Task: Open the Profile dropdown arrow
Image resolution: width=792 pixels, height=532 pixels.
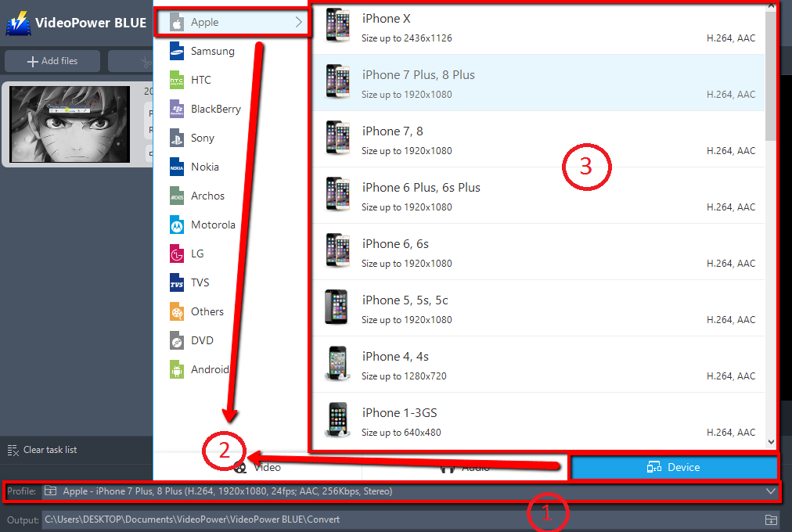Action: (x=771, y=491)
